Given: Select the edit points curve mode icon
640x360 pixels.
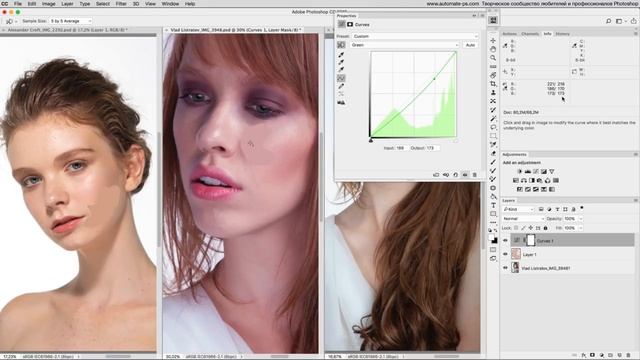Looking at the screenshot, I should pyautogui.click(x=341, y=78).
